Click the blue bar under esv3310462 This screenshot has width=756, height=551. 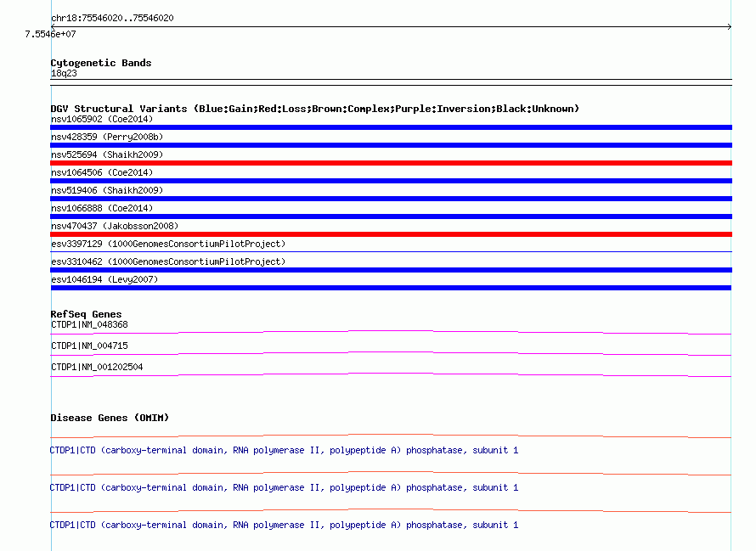pos(391,270)
